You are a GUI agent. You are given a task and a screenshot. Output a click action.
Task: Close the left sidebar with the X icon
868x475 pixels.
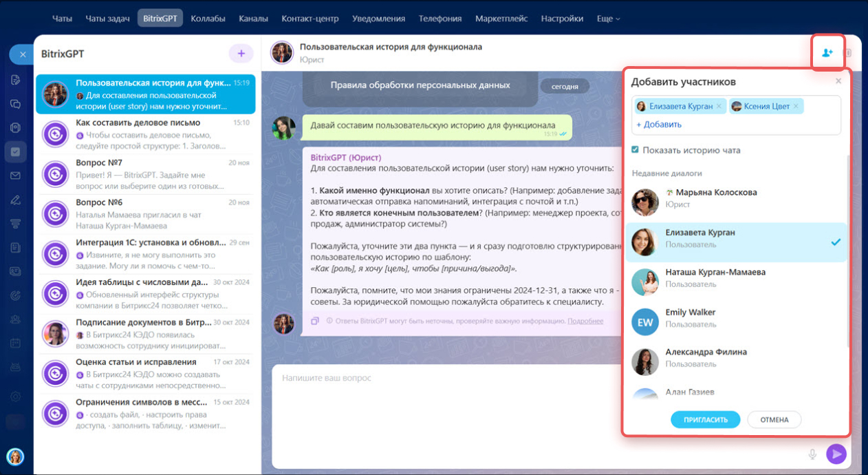[x=22, y=54]
